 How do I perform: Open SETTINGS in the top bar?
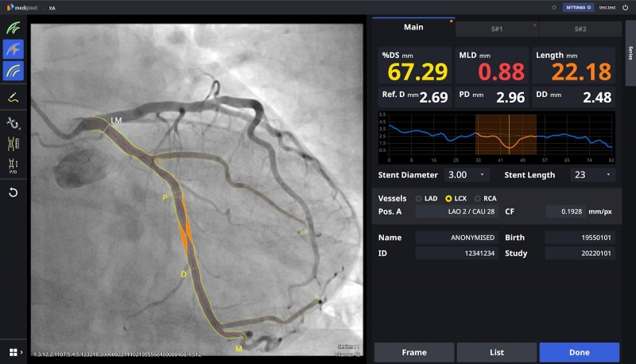[x=578, y=7]
